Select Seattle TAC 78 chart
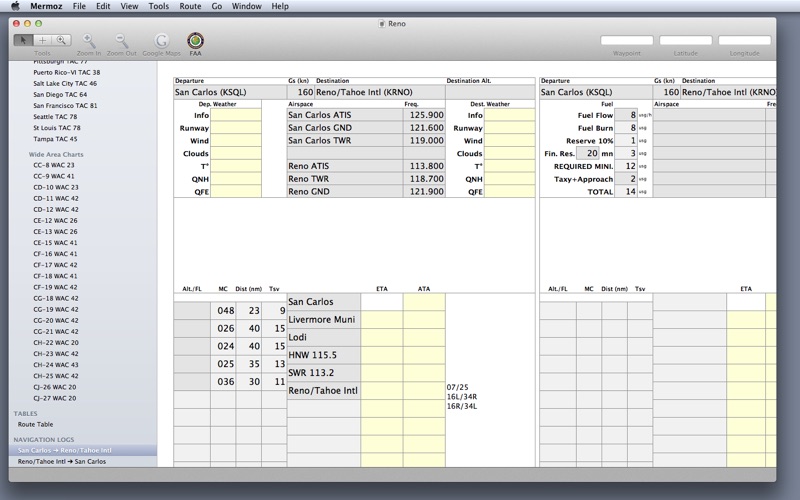This screenshot has height=500, width=800. pyautogui.click(x=55, y=117)
